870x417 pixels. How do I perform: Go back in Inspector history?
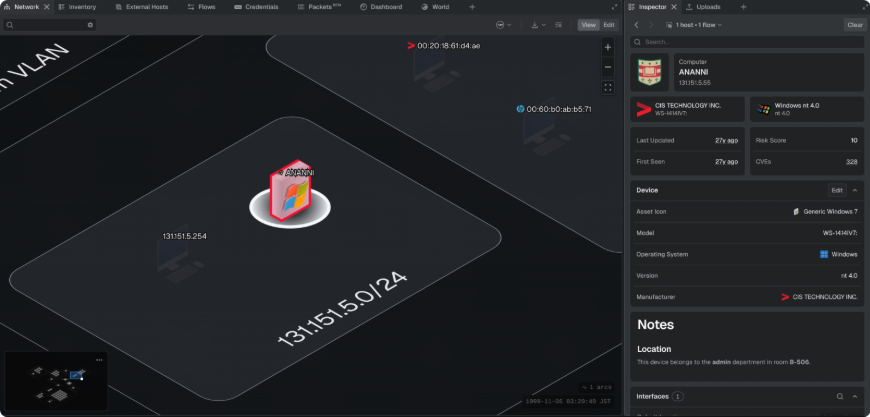(x=636, y=25)
